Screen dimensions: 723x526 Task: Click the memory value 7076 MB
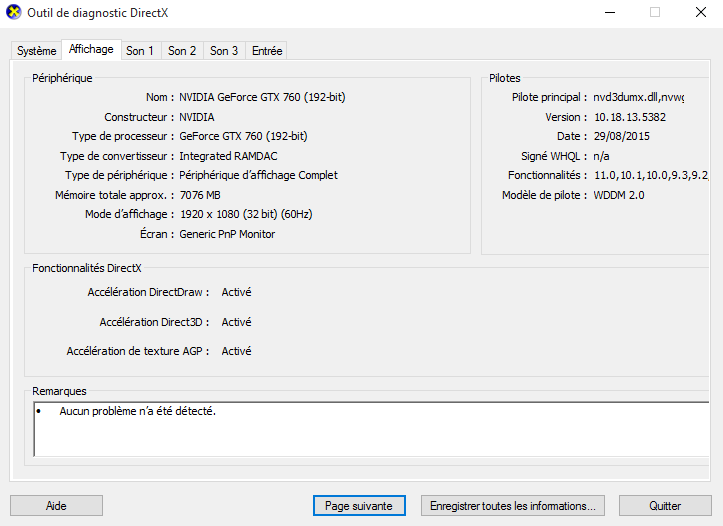click(200, 195)
